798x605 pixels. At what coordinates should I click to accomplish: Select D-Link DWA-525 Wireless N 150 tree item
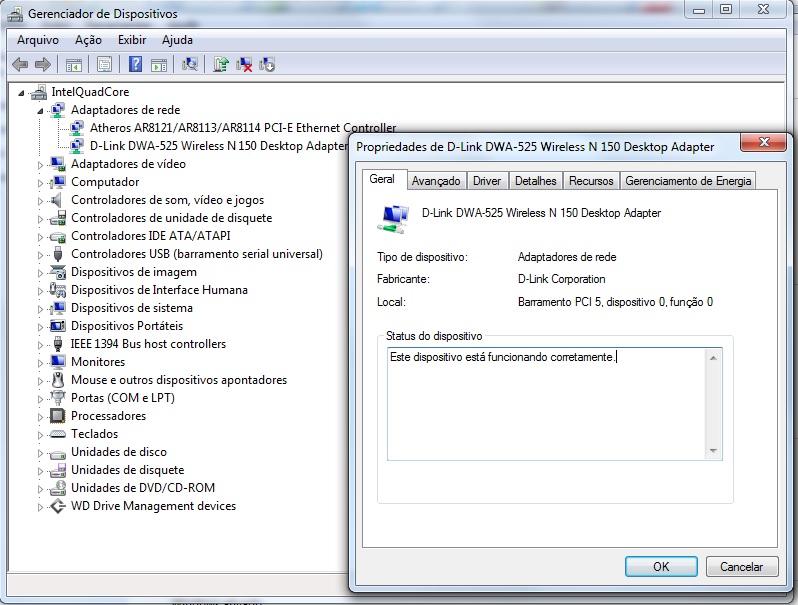219,146
